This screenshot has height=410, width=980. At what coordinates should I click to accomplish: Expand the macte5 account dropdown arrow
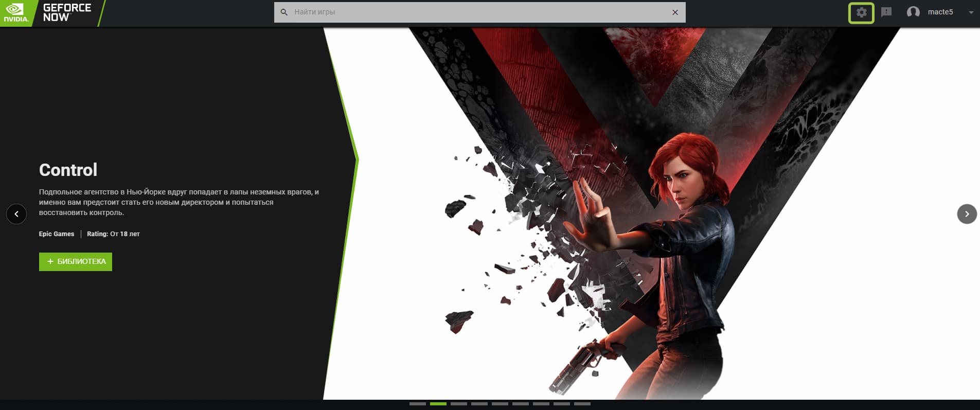[971, 13]
